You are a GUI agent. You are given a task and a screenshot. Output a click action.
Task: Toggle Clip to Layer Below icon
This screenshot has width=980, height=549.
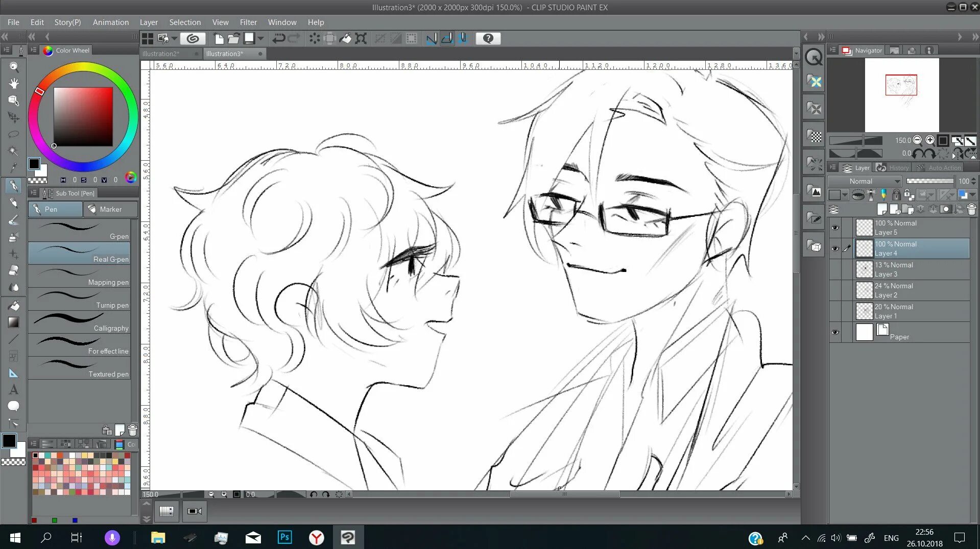[858, 195]
